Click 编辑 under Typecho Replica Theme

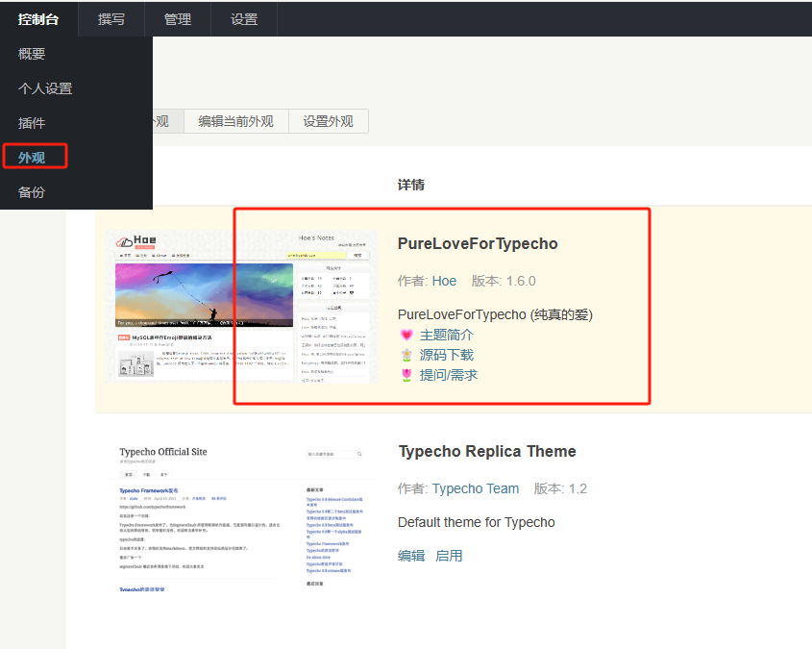[x=411, y=556]
